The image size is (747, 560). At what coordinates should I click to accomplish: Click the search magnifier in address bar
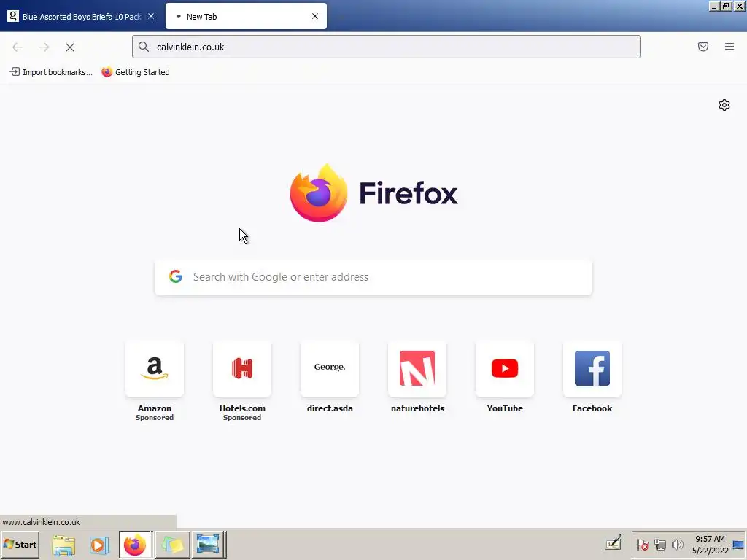[144, 47]
